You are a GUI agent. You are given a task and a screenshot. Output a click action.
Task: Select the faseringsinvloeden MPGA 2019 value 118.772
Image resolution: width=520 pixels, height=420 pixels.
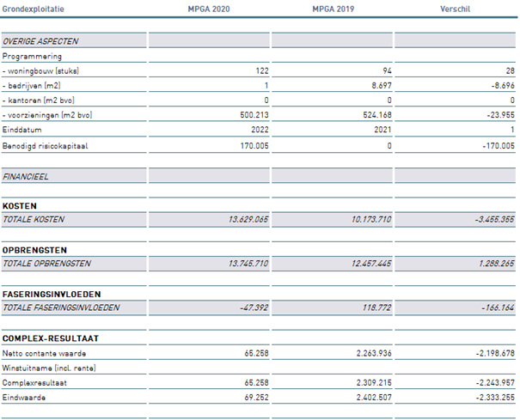[371, 307]
